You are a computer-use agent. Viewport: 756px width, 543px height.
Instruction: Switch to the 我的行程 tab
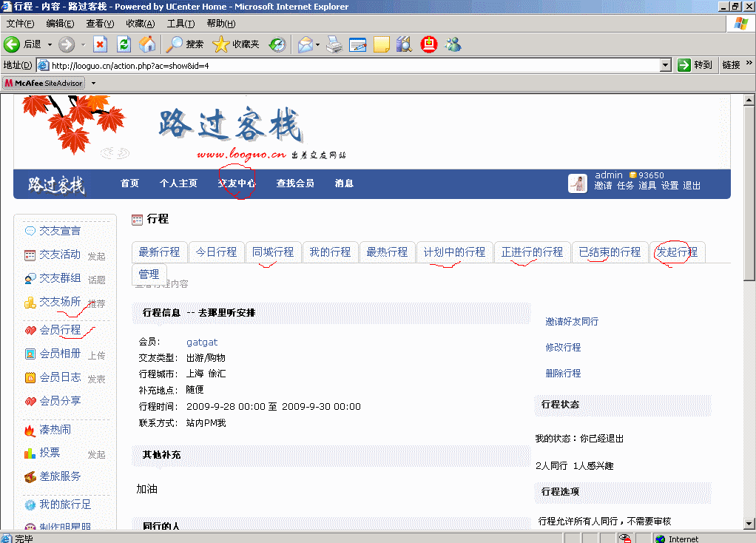click(330, 252)
